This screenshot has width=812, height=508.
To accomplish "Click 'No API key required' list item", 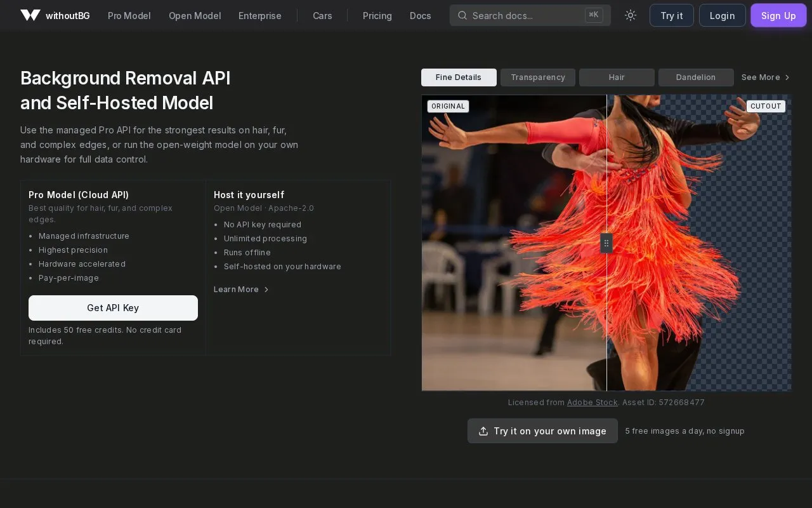I will 263,225.
